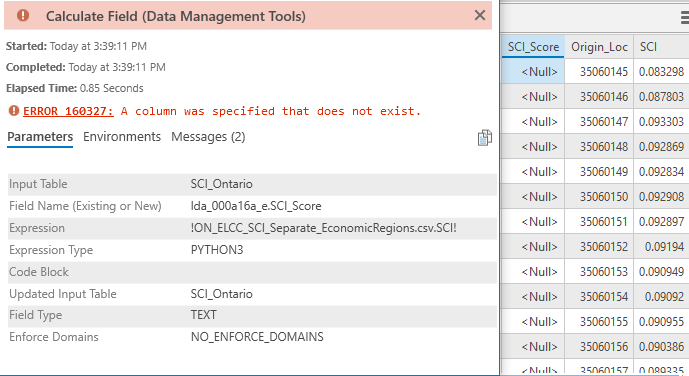Click the Elapsed Time 0.85 Seconds text
The width and height of the screenshot is (689, 376).
click(75, 88)
